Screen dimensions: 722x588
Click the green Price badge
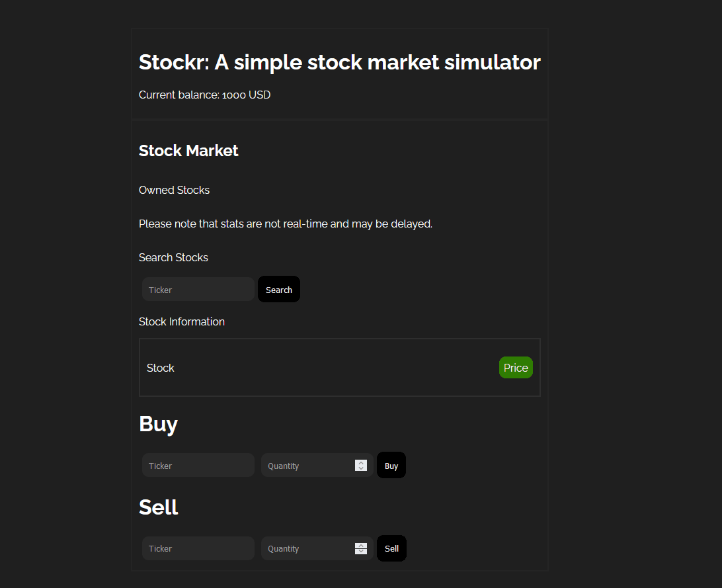[x=516, y=368]
